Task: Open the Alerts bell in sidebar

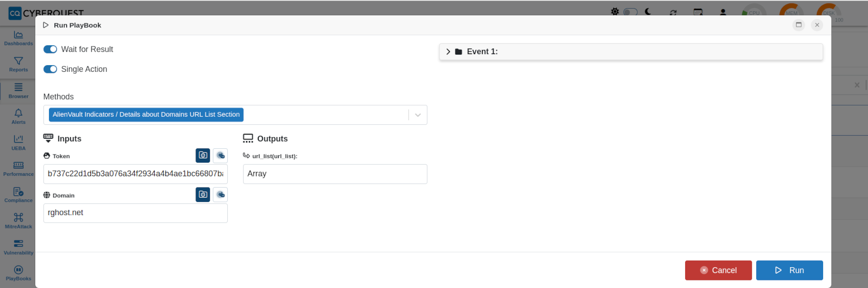Action: 18,116
